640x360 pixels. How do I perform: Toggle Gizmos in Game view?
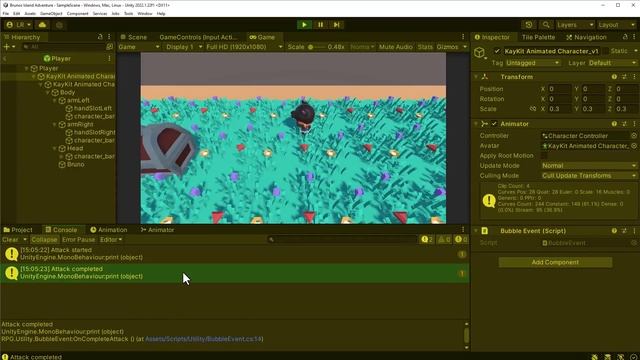447,47
